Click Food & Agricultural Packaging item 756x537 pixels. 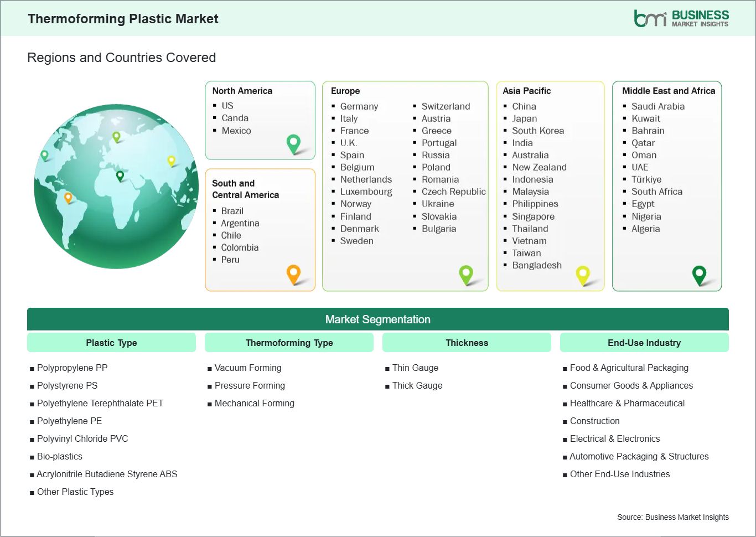(x=629, y=368)
